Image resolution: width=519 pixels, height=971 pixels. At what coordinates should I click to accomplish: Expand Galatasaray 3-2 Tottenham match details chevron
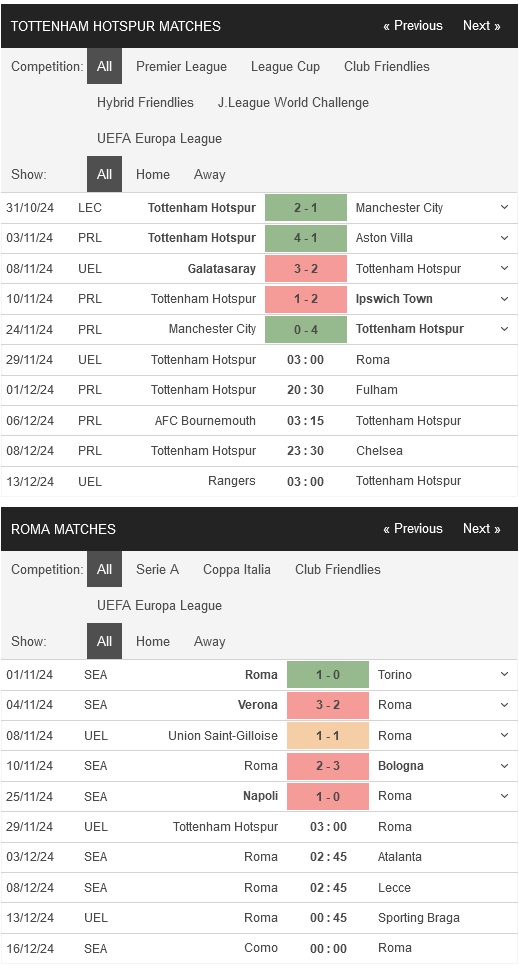(x=504, y=268)
